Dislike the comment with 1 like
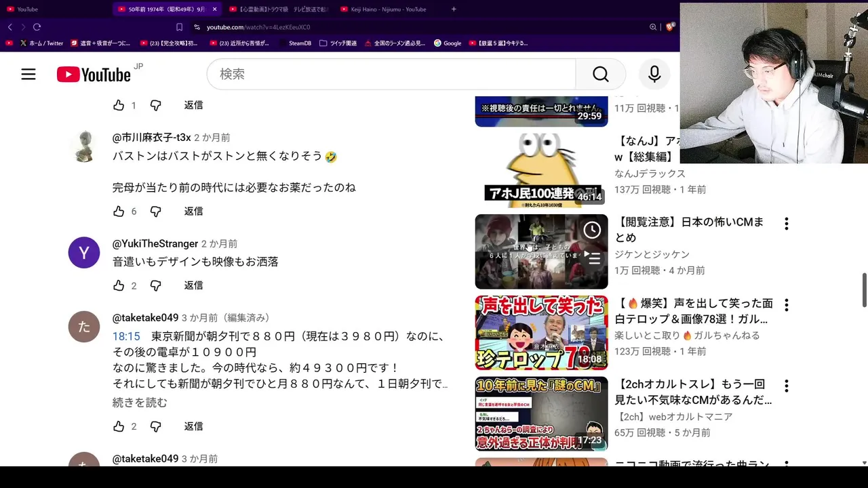Viewport: 868px width, 488px height. 155,105
